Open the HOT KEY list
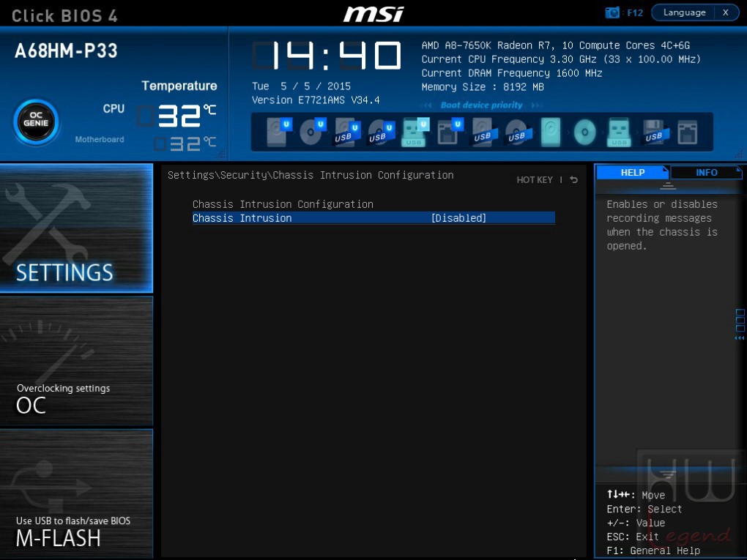747x560 pixels. pyautogui.click(x=535, y=180)
